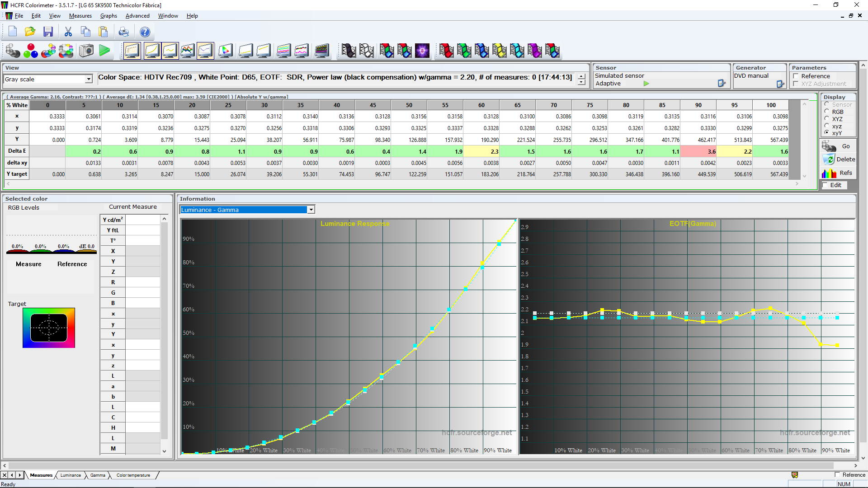This screenshot has height=488, width=868.
Task: Click the Save file toolbar icon
Action: pos(48,32)
